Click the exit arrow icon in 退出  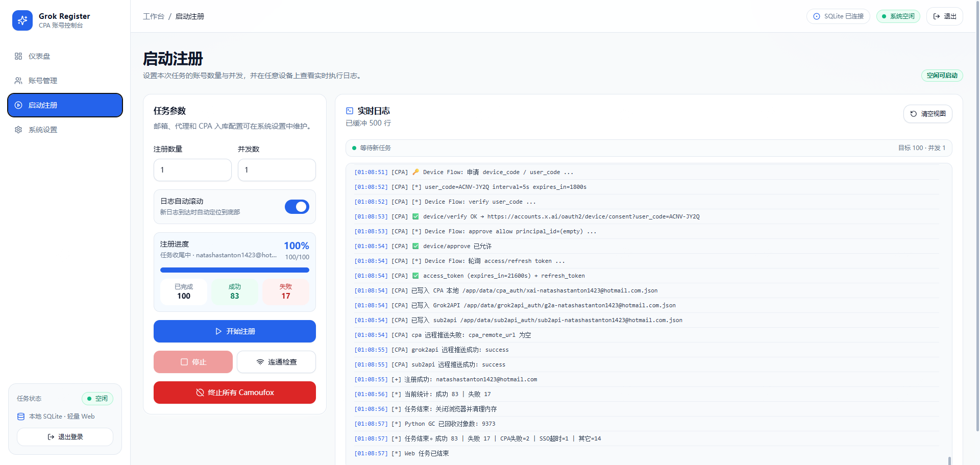[x=937, y=16]
